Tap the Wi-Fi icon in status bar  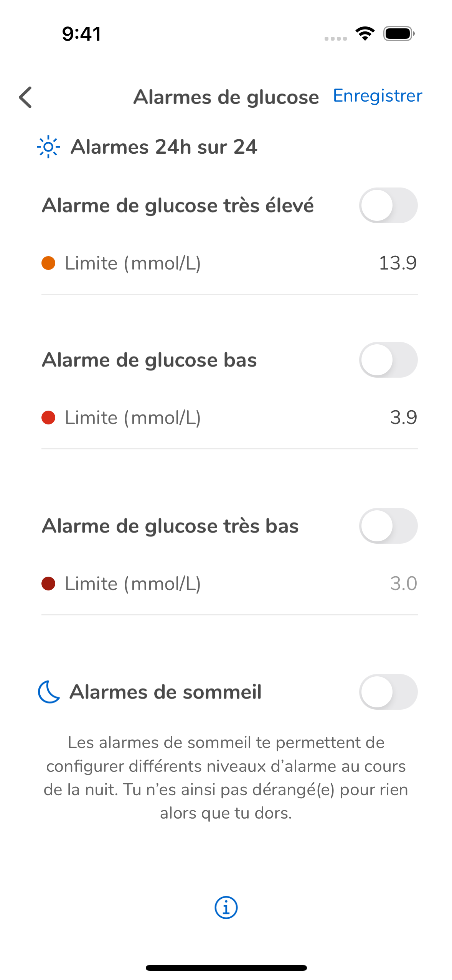click(365, 34)
